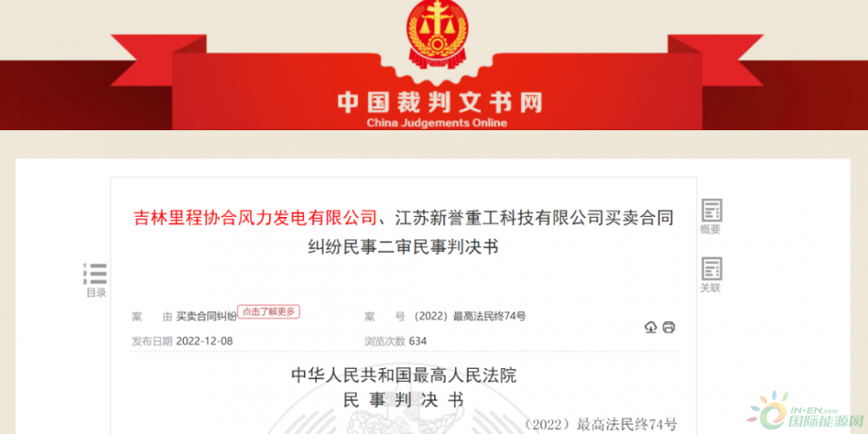Click the court emblem logo at top
Viewport: 868px width, 434px height.
437,34
